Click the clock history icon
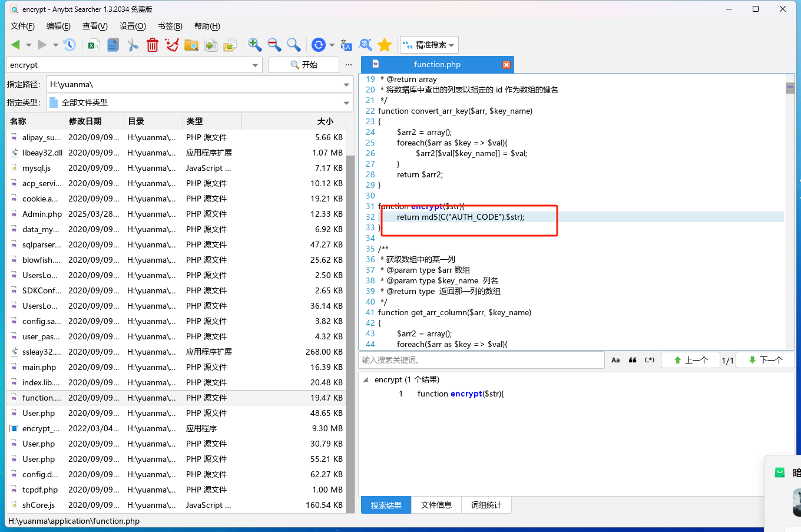Viewport: 801px width, 532px height. [69, 45]
